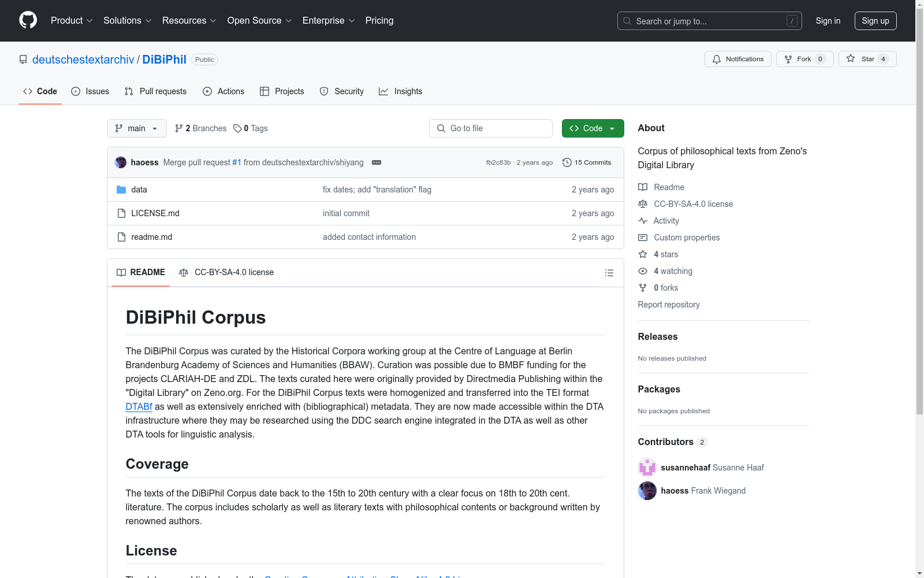Viewport: 924px width, 578px height.
Task: Click the search magnifier icon in header
Action: tap(627, 21)
